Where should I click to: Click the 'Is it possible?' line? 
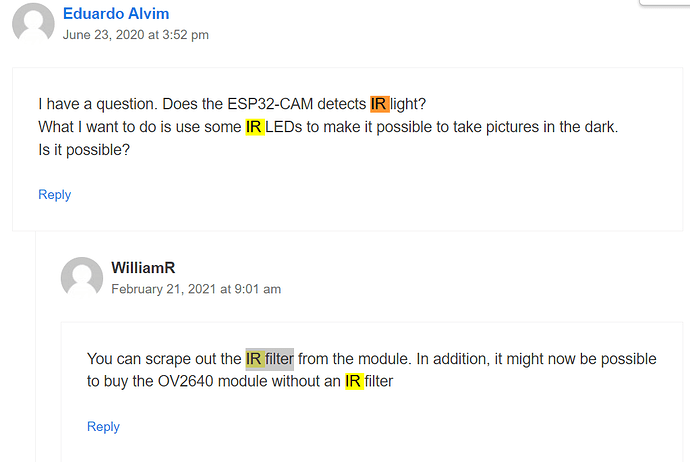84,150
